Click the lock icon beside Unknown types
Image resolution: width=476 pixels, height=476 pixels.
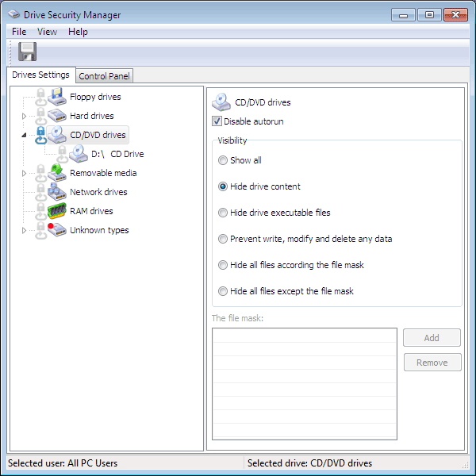click(40, 230)
